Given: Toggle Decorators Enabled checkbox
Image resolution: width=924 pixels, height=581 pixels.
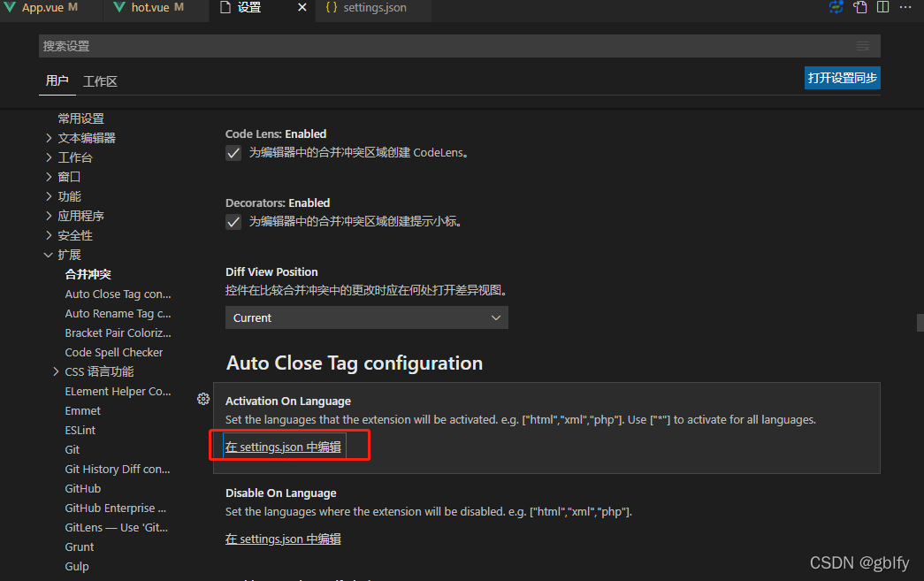Looking at the screenshot, I should [x=233, y=222].
